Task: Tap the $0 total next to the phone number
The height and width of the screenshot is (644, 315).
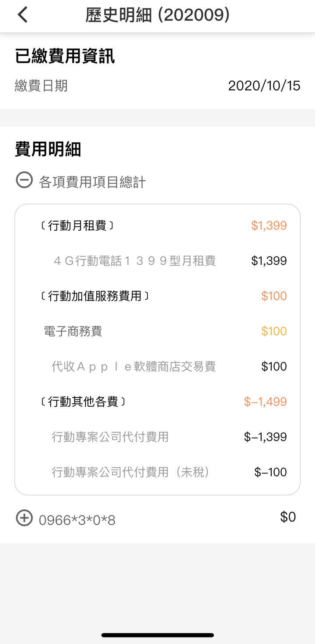Action: point(288,517)
